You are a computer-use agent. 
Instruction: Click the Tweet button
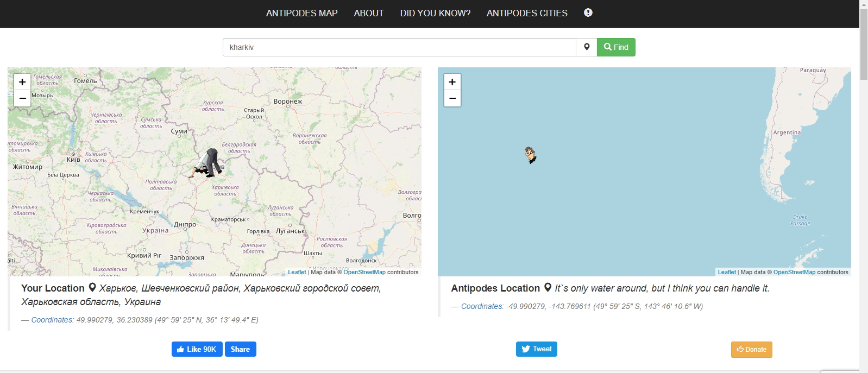tap(536, 349)
